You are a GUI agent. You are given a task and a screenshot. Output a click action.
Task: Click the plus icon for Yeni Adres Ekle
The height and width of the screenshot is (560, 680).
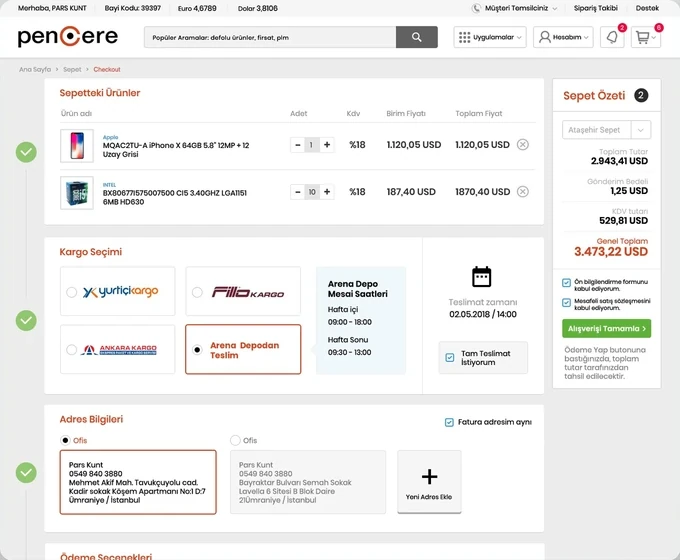pos(429,476)
